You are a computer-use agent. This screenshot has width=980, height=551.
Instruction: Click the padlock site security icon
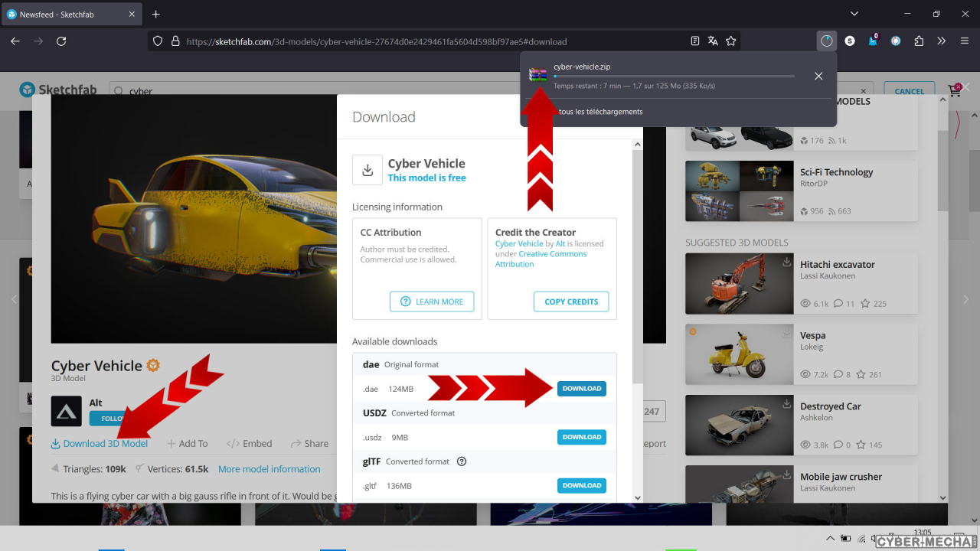pos(175,41)
